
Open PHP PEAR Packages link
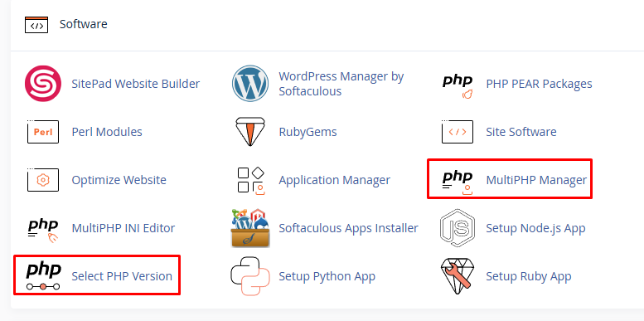click(x=539, y=84)
